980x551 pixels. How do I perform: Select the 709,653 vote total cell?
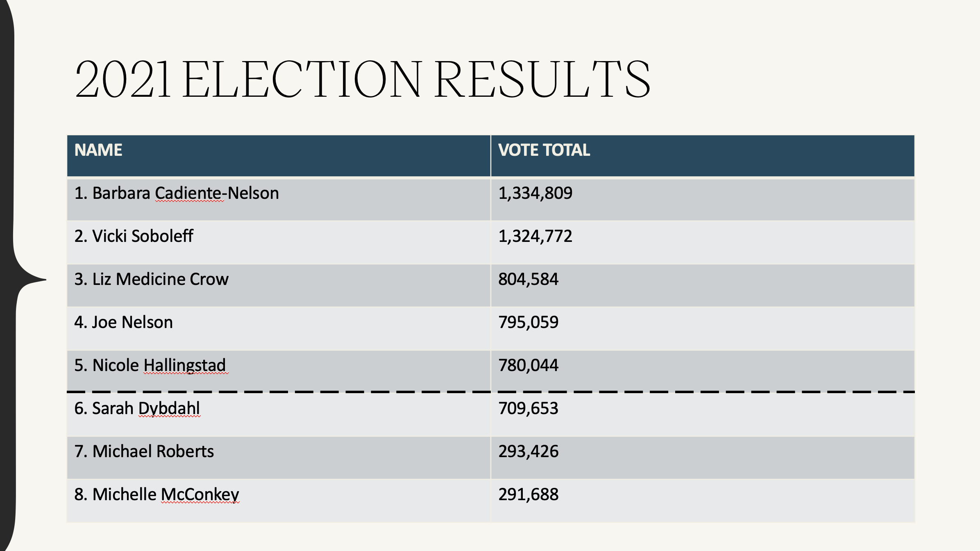point(528,408)
